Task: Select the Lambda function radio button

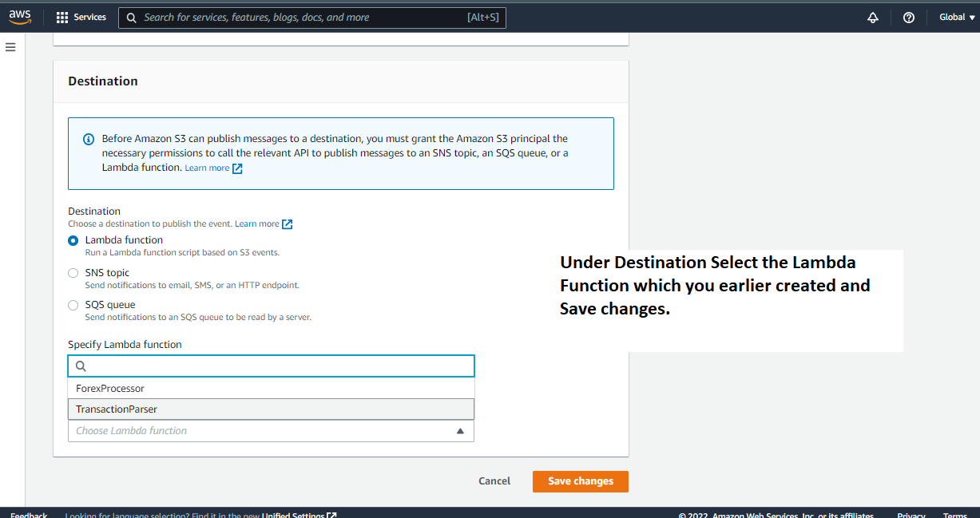Action: pyautogui.click(x=73, y=240)
